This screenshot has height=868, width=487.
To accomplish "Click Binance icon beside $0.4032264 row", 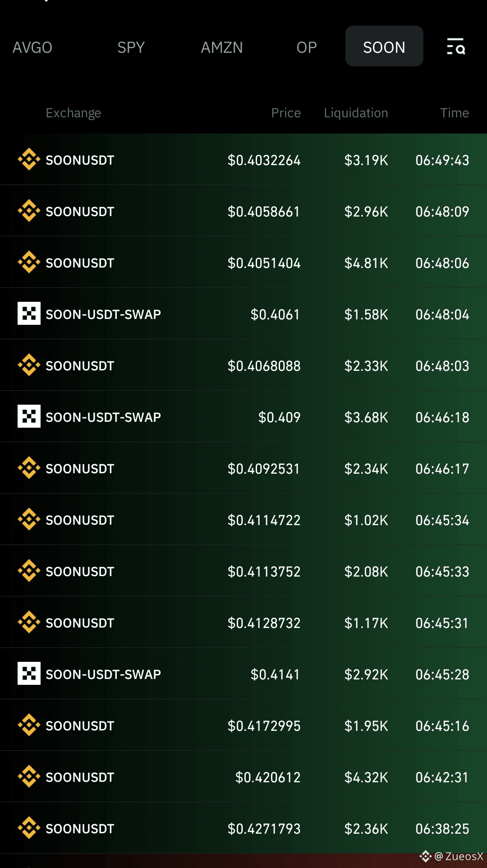I will pyautogui.click(x=29, y=160).
